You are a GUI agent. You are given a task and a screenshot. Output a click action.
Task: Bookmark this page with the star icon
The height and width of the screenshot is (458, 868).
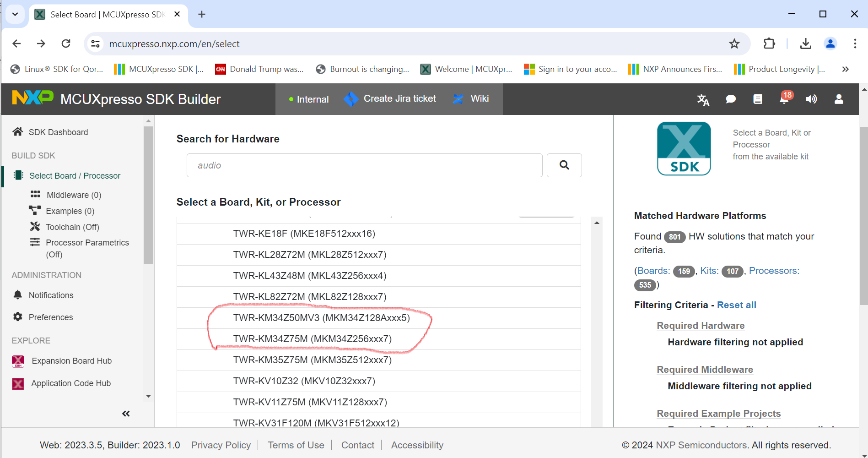(734, 44)
